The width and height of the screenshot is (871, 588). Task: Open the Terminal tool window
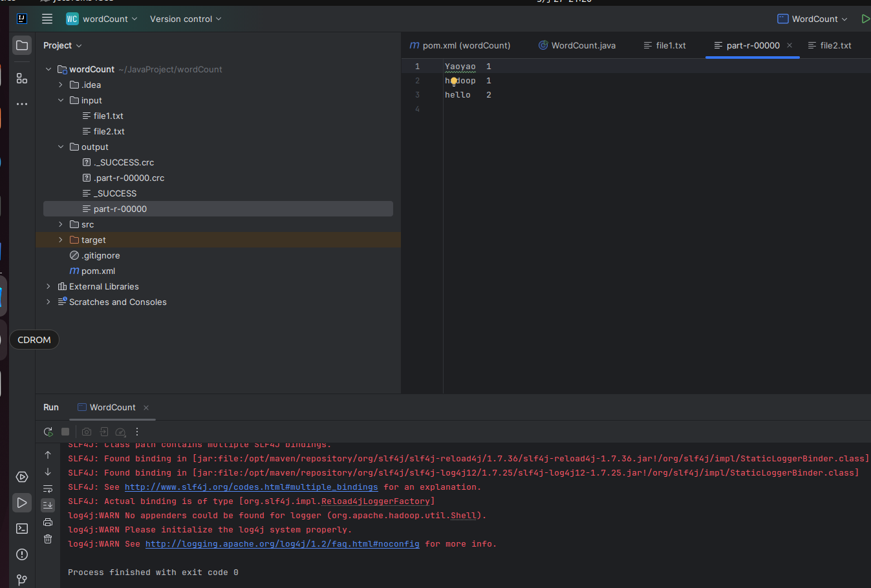[x=22, y=529]
